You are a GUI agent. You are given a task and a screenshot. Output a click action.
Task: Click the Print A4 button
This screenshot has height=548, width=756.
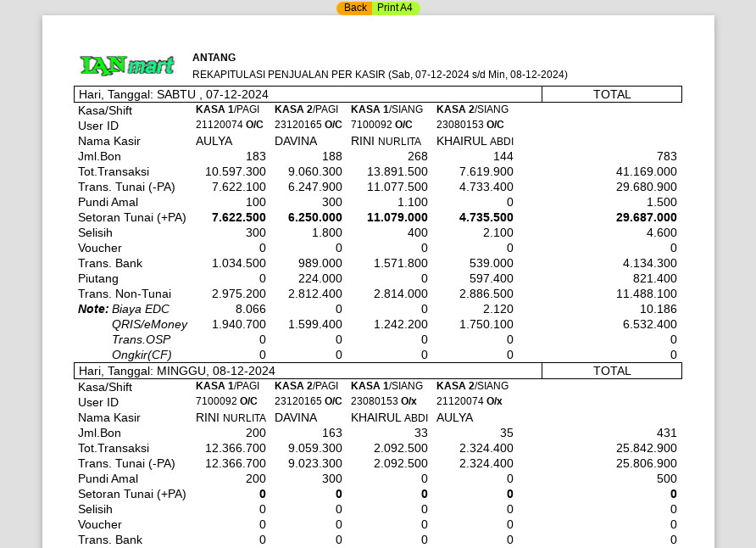[x=395, y=8]
